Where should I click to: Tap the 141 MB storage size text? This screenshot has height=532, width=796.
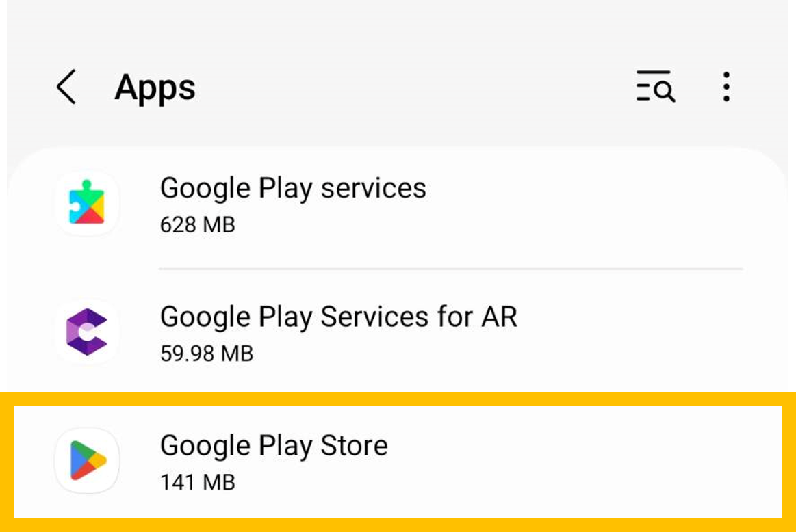click(x=197, y=482)
